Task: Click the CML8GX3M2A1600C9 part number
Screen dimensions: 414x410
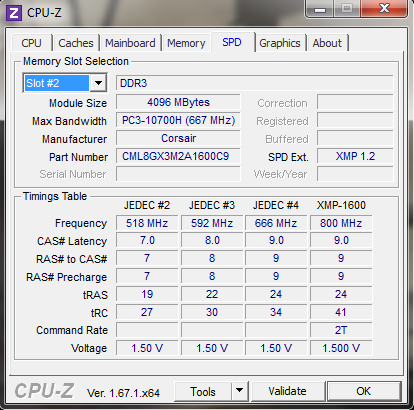Action: (x=178, y=156)
